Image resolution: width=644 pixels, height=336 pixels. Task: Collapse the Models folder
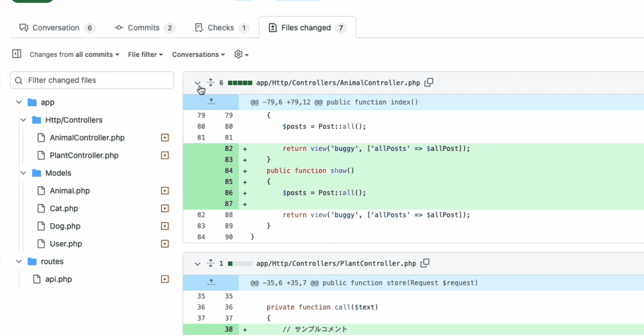coord(23,173)
